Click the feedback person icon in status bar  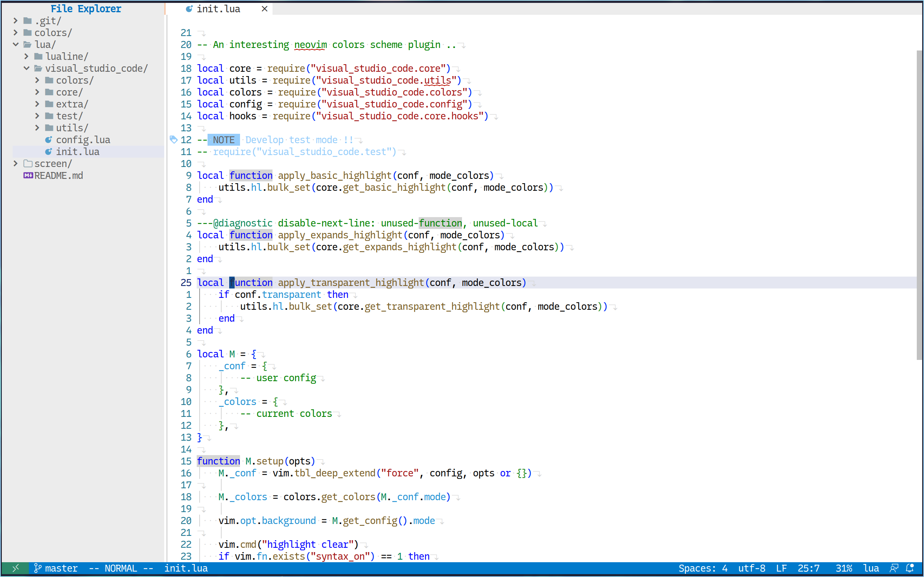894,568
